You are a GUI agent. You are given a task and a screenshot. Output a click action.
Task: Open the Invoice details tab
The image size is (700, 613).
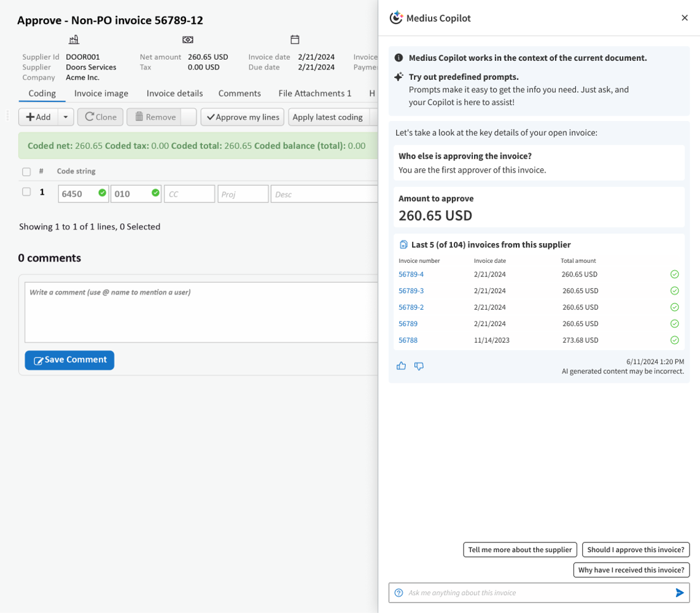tap(174, 93)
